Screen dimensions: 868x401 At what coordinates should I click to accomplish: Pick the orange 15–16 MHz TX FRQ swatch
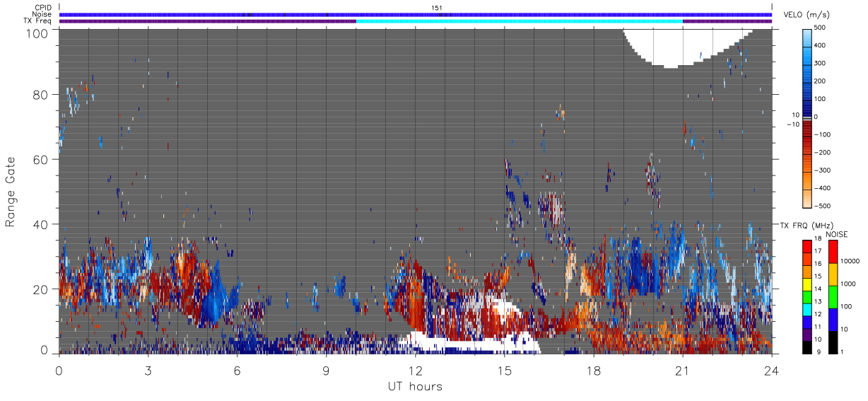807,272
